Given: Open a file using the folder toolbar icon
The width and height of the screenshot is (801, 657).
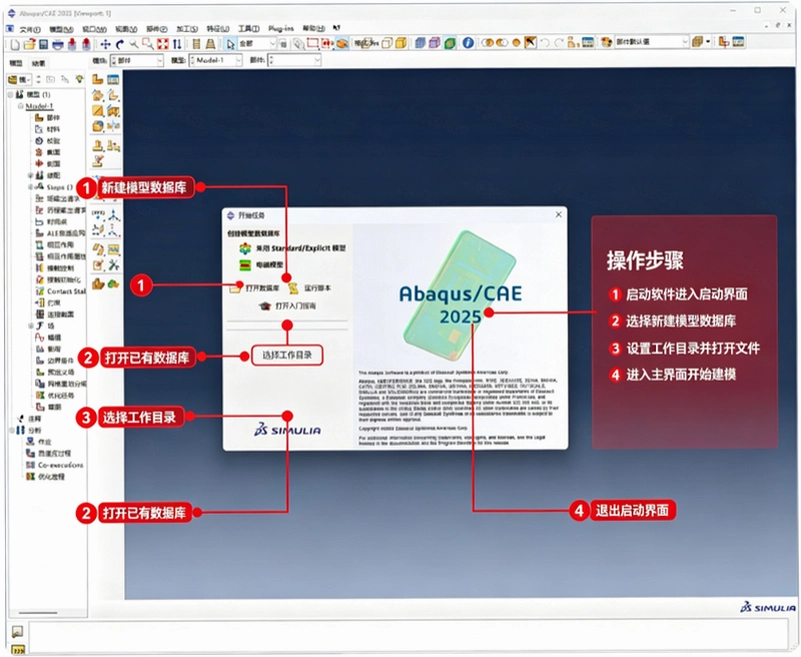Looking at the screenshot, I should tap(30, 44).
